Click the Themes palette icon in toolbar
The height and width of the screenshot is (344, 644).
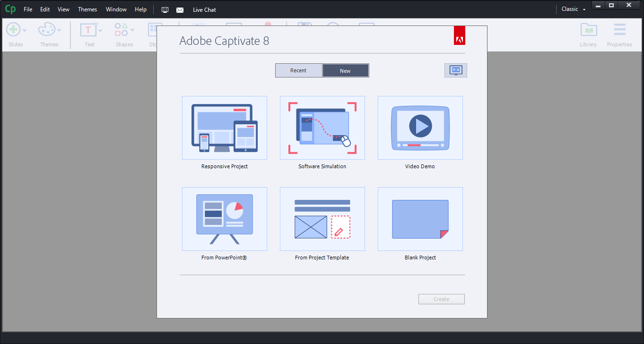(x=47, y=30)
